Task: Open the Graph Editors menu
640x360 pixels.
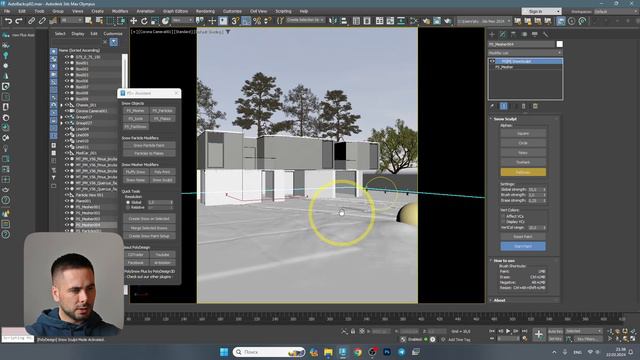Action: [176, 11]
